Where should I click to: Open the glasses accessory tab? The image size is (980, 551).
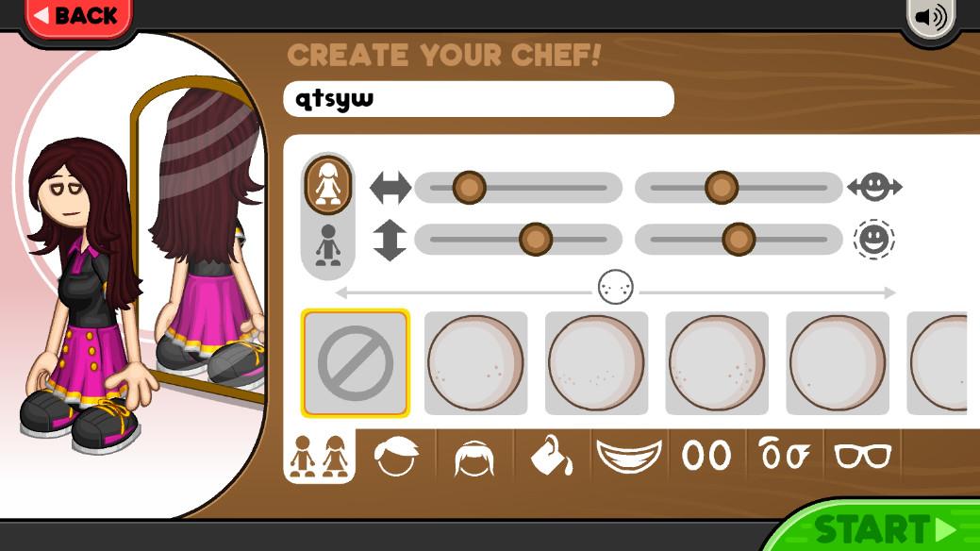(x=862, y=456)
